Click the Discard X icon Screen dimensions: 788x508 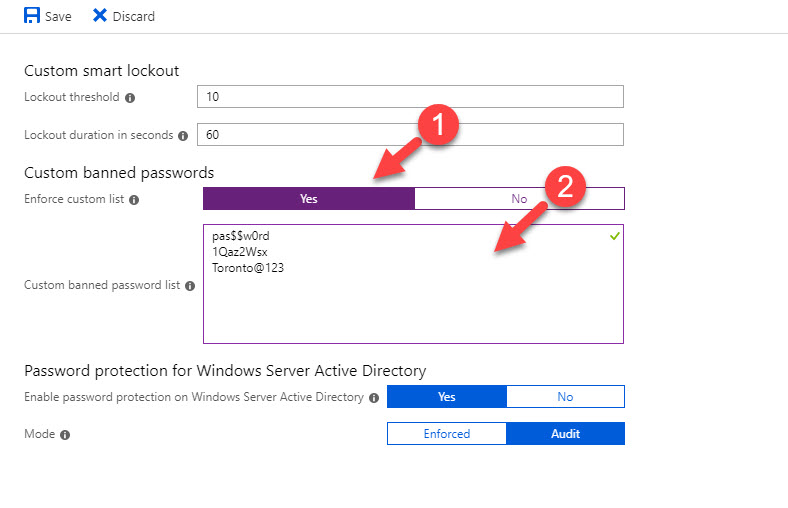pos(100,16)
